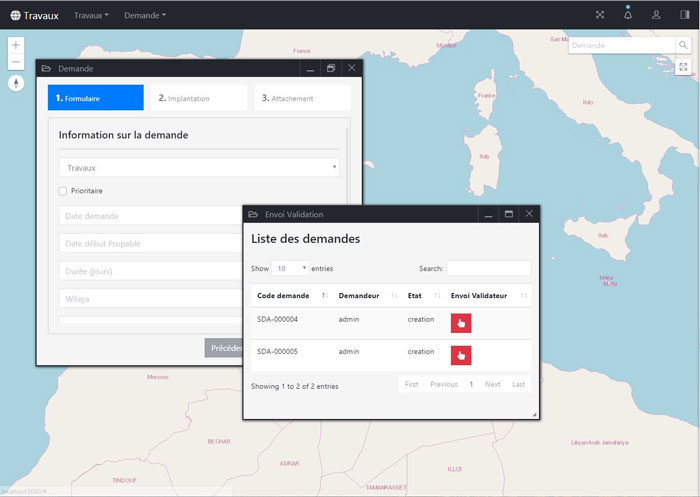Screen dimensions: 700x497
Task: Click the notification bell icon
Action: [628, 15]
